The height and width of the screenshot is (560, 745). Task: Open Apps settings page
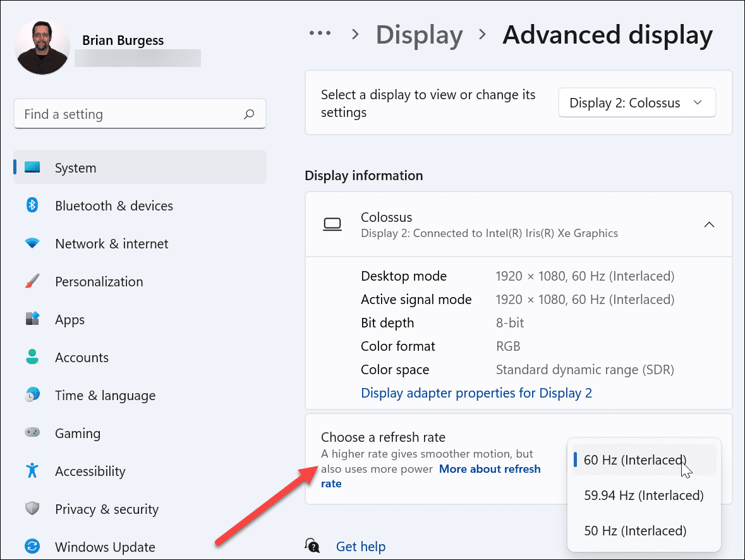pos(140,319)
